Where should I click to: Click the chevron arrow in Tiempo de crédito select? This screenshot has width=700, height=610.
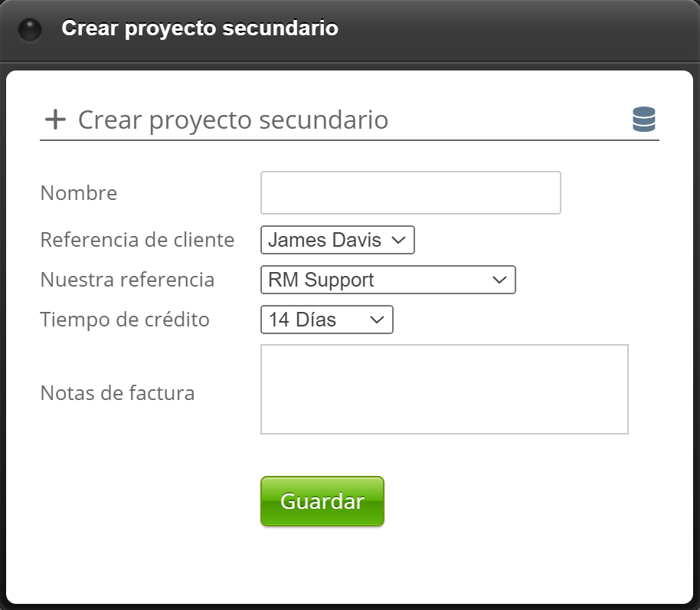tap(377, 320)
